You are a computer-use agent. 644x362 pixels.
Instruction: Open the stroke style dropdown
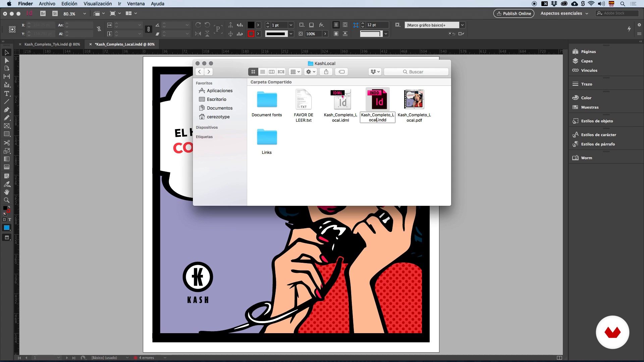[x=291, y=34]
